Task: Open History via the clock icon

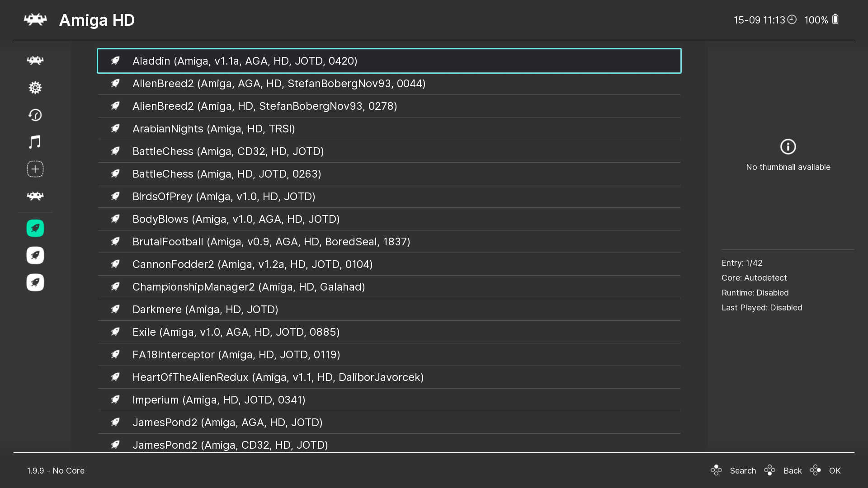Action: tap(35, 115)
